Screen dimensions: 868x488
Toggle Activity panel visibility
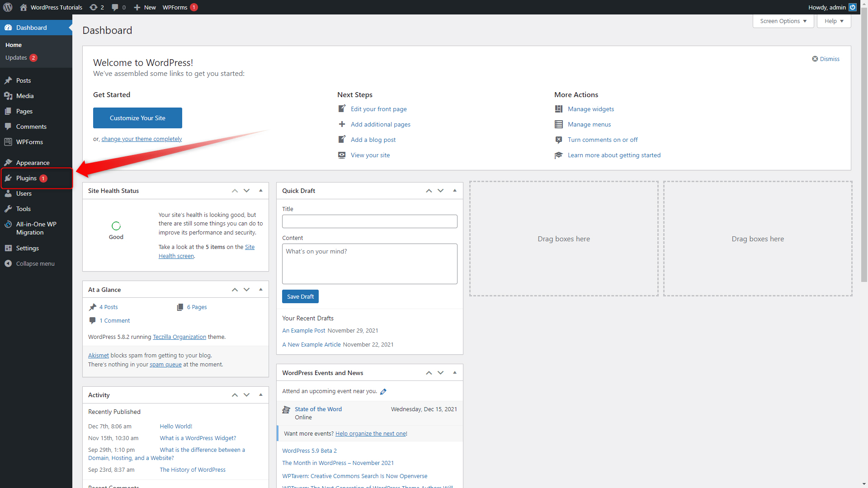pyautogui.click(x=260, y=394)
